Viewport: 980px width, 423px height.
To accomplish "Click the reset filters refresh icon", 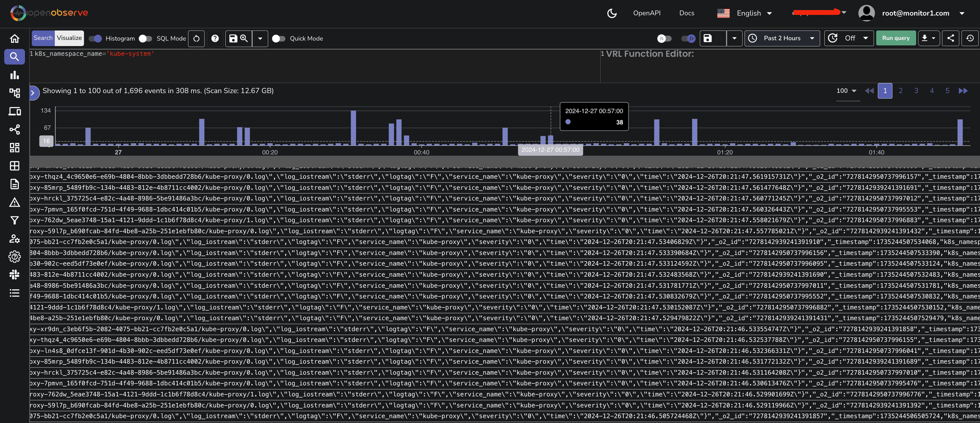I will [x=196, y=38].
